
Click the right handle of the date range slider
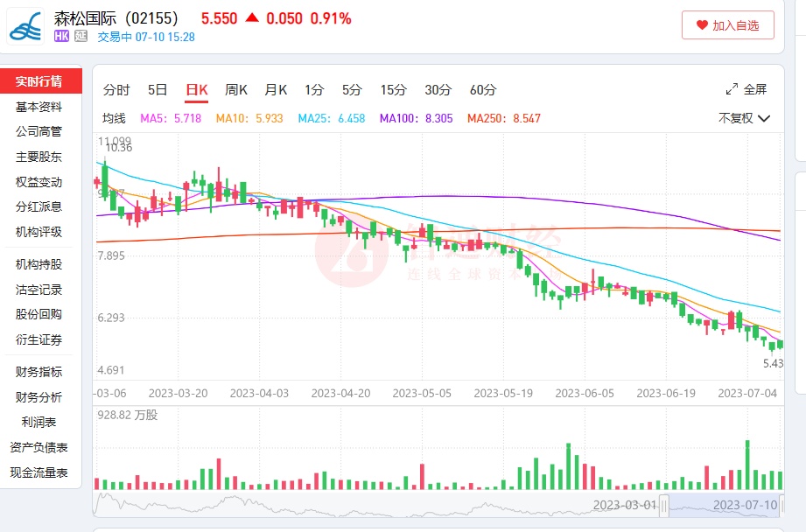click(x=781, y=505)
